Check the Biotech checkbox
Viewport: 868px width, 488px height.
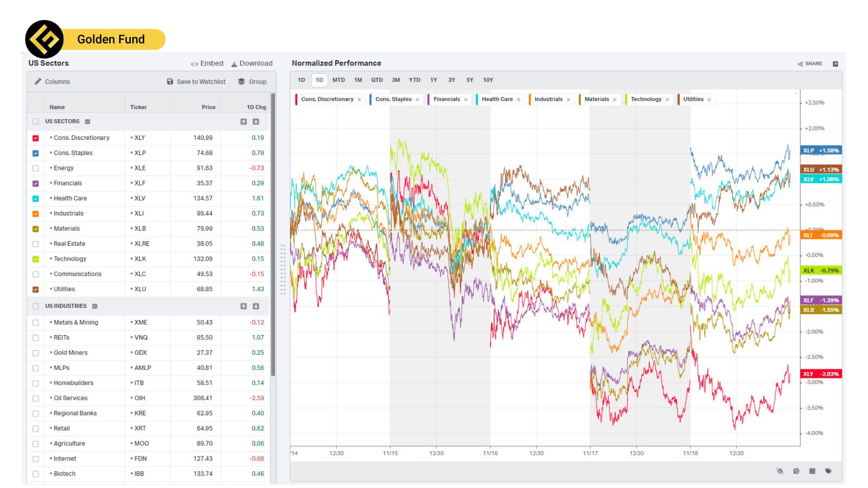(36, 474)
